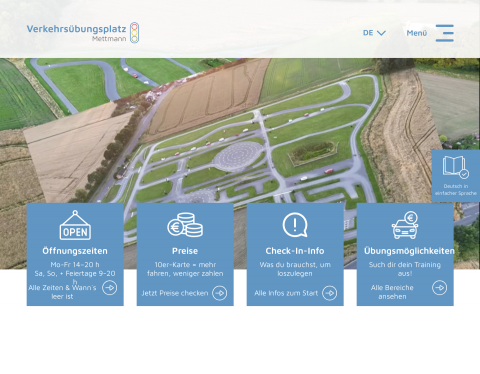Click the exclamation speech bubble icon
This screenshot has width=480, height=374.
[295, 225]
